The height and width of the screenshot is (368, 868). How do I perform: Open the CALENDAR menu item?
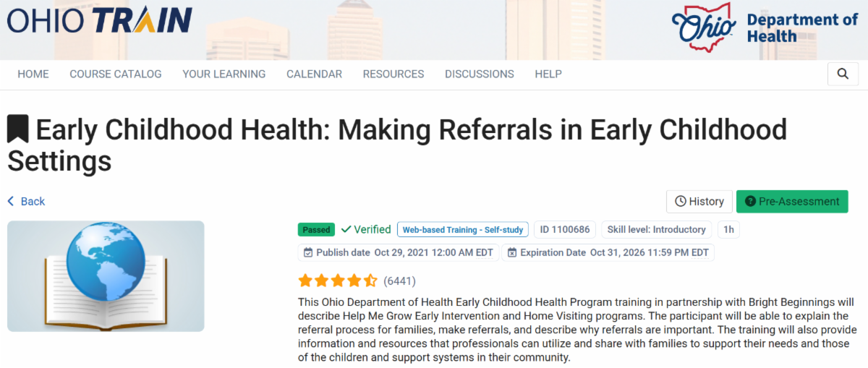pos(314,74)
